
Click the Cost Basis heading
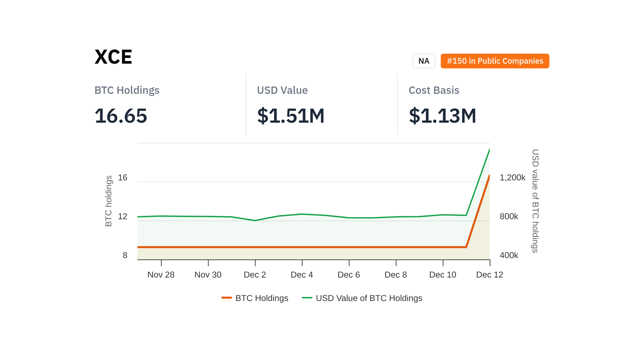tap(434, 90)
